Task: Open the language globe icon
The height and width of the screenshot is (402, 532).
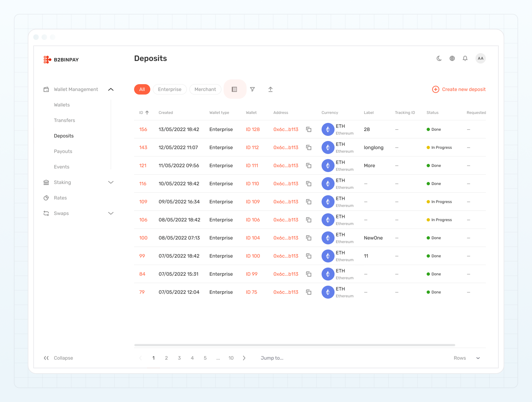Action: coord(452,58)
